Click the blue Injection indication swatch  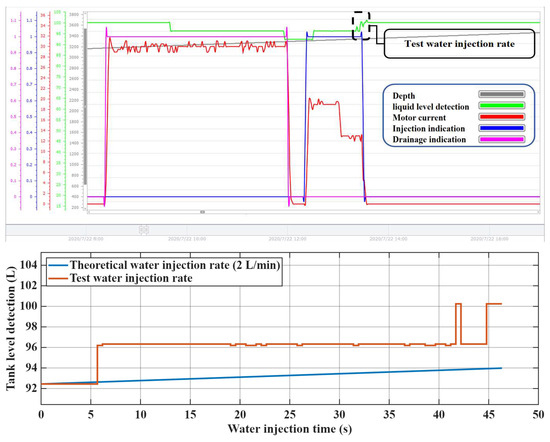pyautogui.click(x=501, y=128)
